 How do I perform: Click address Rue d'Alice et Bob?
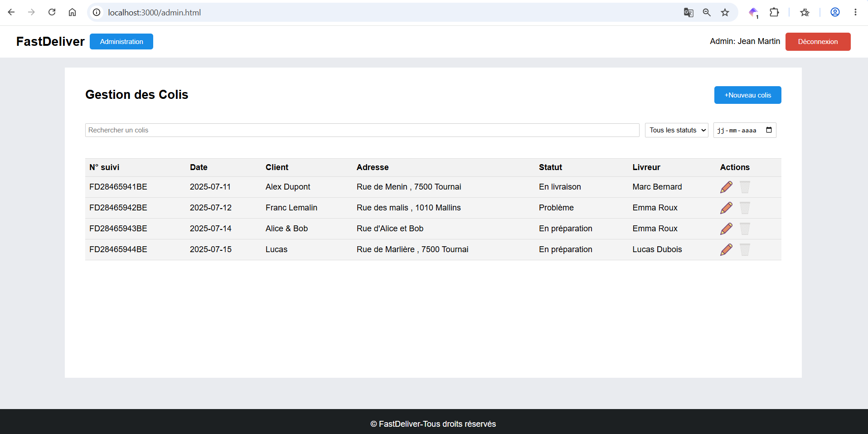tap(390, 229)
